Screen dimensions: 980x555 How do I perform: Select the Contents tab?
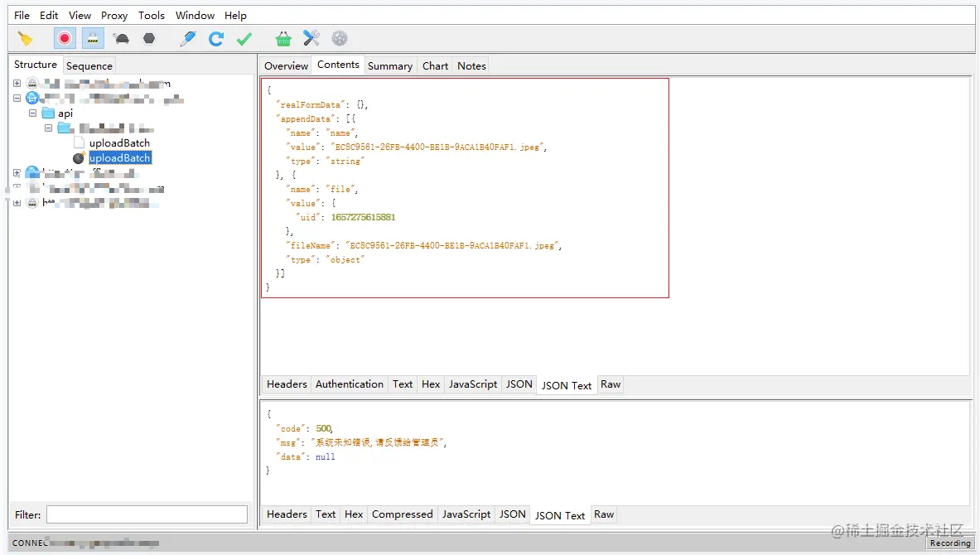click(x=338, y=65)
